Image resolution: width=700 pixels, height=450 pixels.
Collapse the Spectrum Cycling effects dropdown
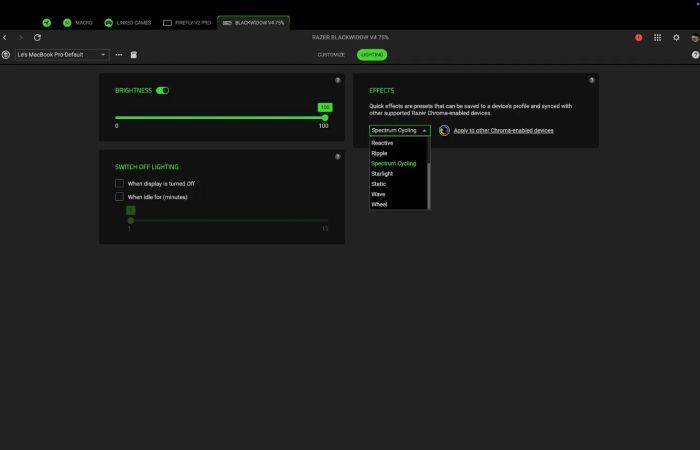click(x=400, y=130)
